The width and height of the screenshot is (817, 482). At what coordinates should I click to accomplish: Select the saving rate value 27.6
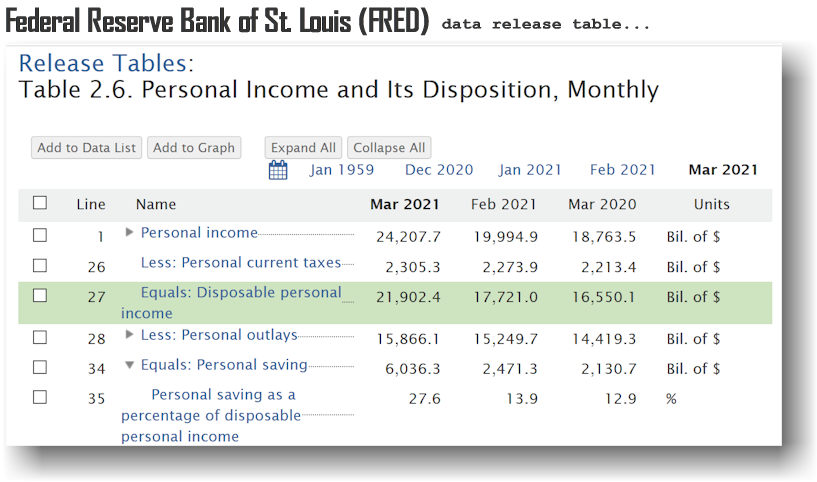point(425,399)
